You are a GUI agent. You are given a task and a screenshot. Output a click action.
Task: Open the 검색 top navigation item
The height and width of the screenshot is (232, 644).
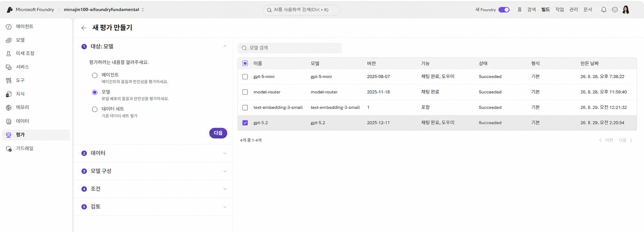(x=532, y=10)
